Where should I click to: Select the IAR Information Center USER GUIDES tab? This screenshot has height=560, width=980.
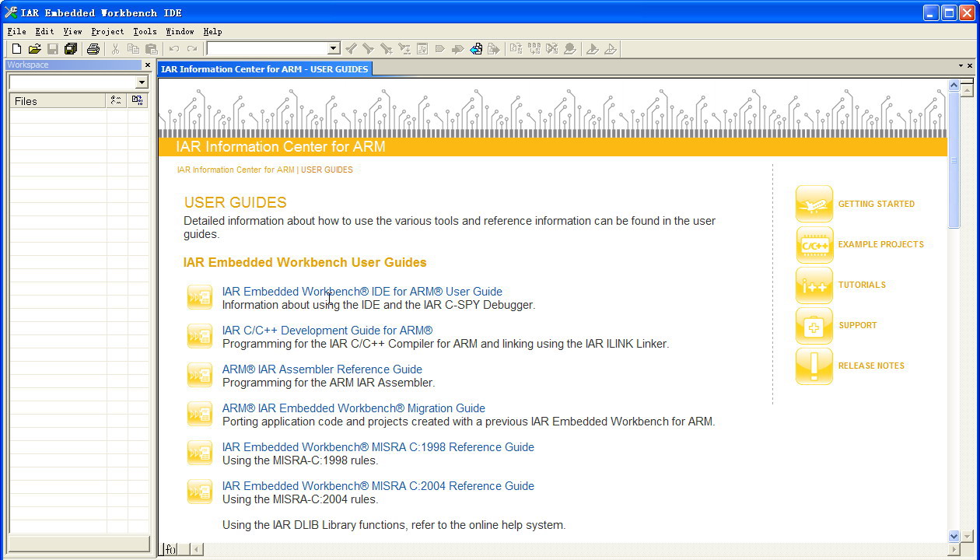pyautogui.click(x=264, y=69)
